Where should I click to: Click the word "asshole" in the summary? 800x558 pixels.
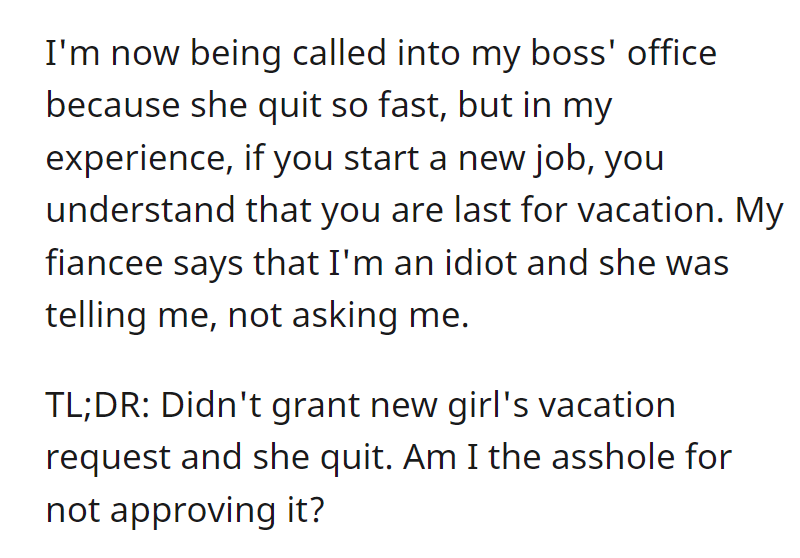(x=613, y=456)
